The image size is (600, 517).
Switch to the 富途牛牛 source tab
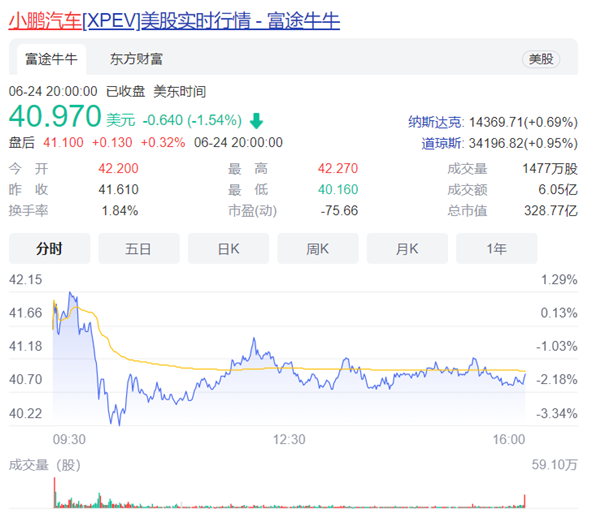tap(51, 59)
